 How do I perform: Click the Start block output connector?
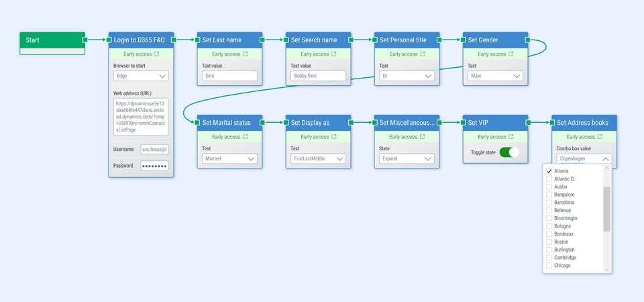pos(85,40)
